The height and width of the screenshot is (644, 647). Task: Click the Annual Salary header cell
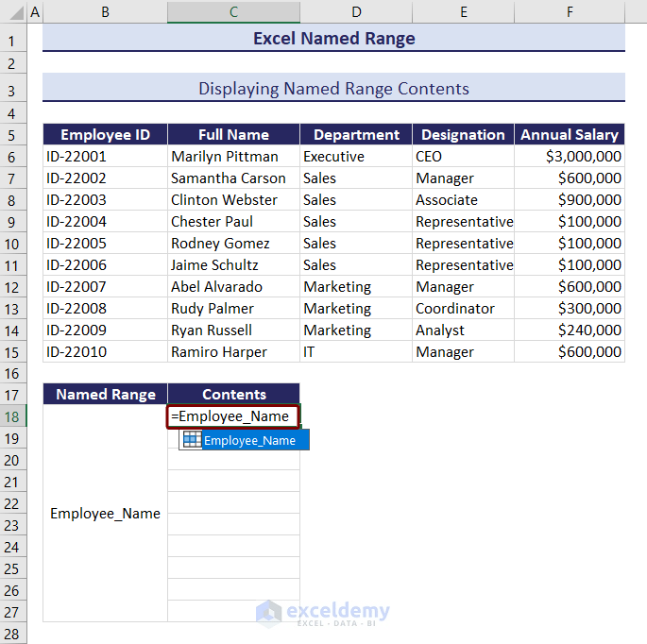[x=570, y=134]
